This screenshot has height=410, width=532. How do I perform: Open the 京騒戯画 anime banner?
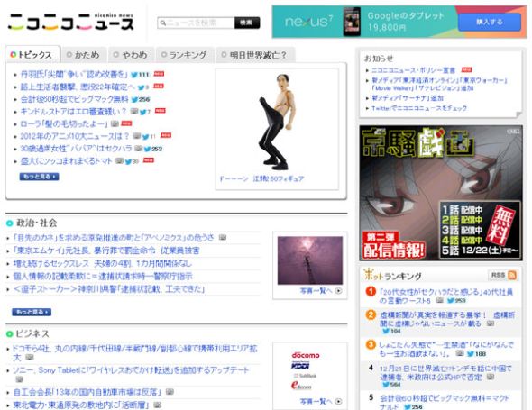(441, 193)
